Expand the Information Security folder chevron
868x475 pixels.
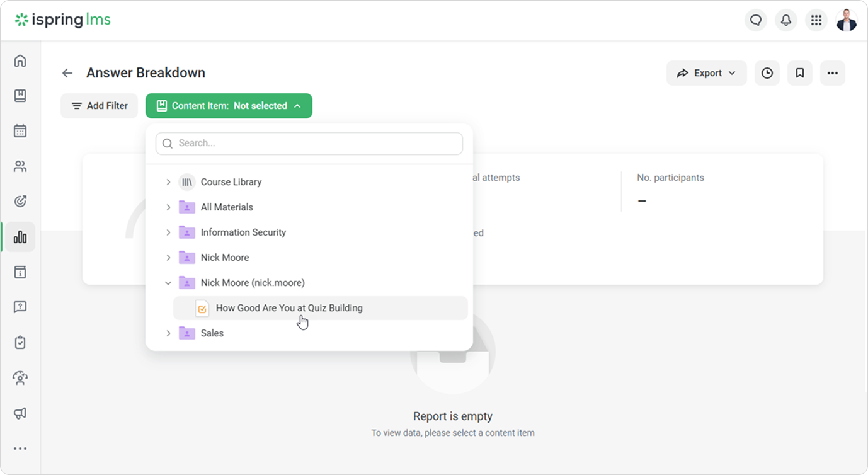(168, 232)
